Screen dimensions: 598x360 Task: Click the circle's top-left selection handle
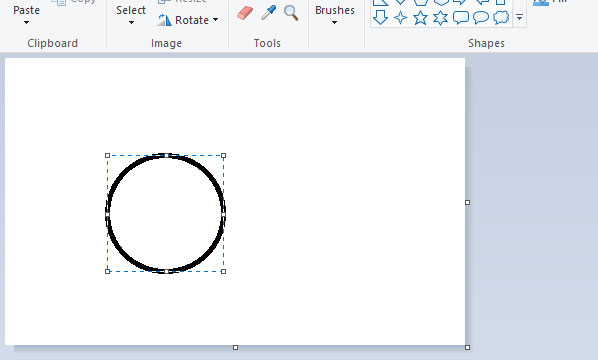pyautogui.click(x=108, y=156)
